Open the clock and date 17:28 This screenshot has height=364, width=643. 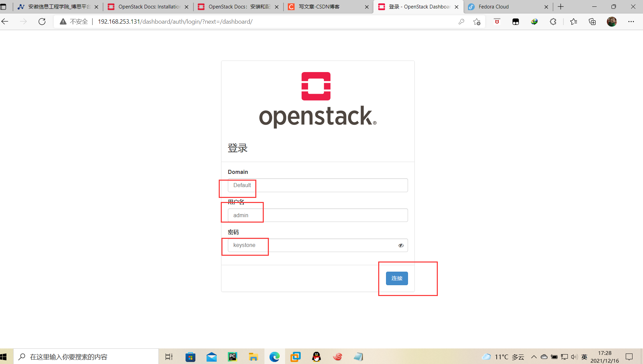(605, 357)
